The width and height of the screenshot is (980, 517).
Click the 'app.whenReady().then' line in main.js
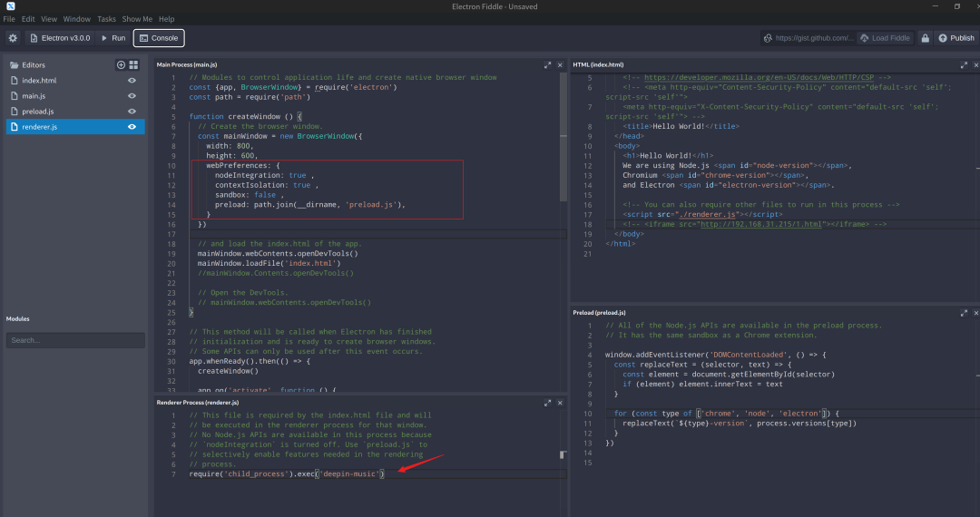pyautogui.click(x=250, y=361)
